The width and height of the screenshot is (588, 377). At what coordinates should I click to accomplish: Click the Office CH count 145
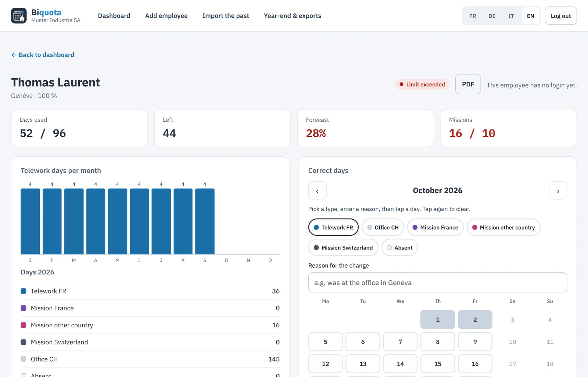(x=274, y=359)
